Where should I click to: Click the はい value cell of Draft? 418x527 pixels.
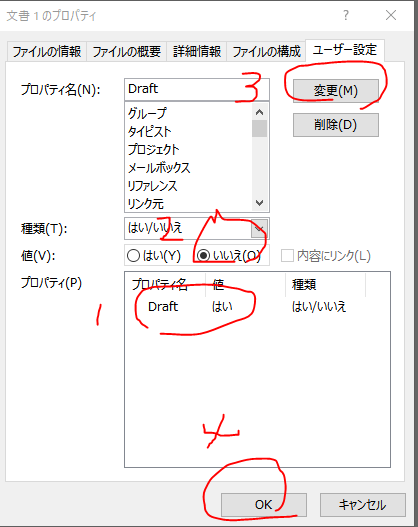point(222,307)
